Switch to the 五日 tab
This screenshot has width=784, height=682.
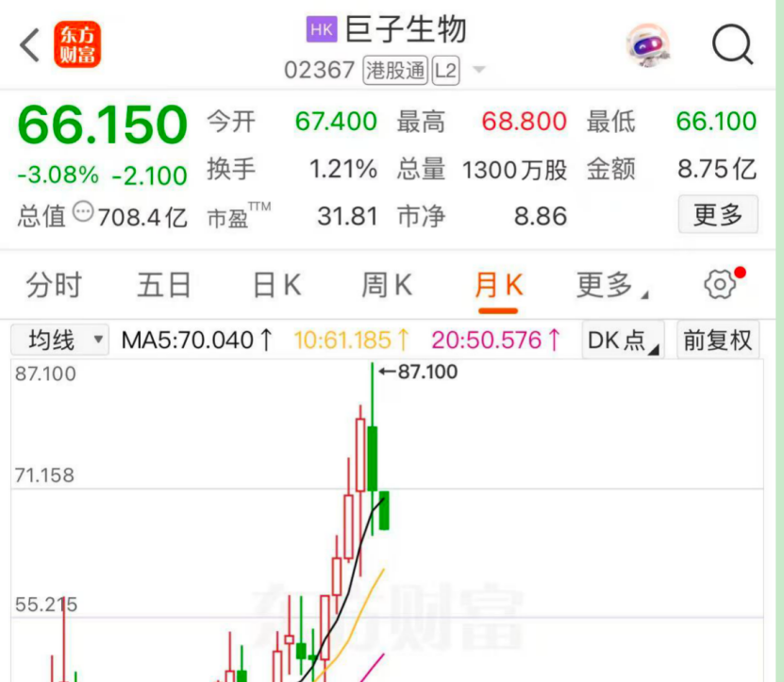pos(164,285)
